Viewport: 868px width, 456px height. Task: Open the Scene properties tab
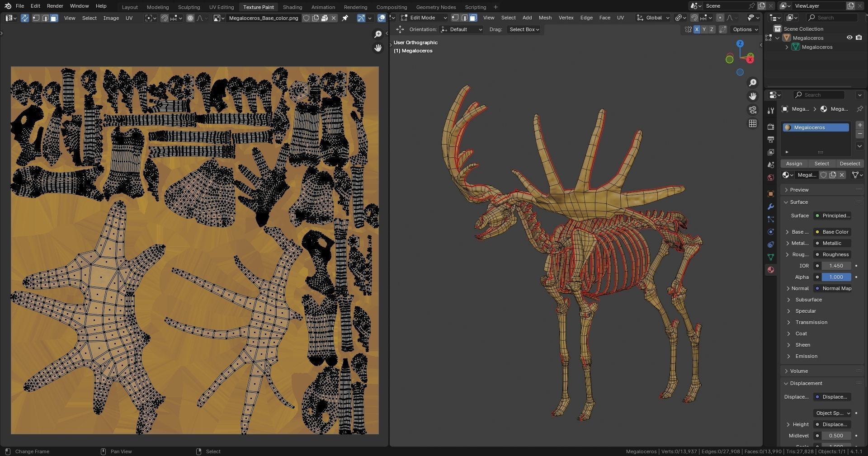771,165
